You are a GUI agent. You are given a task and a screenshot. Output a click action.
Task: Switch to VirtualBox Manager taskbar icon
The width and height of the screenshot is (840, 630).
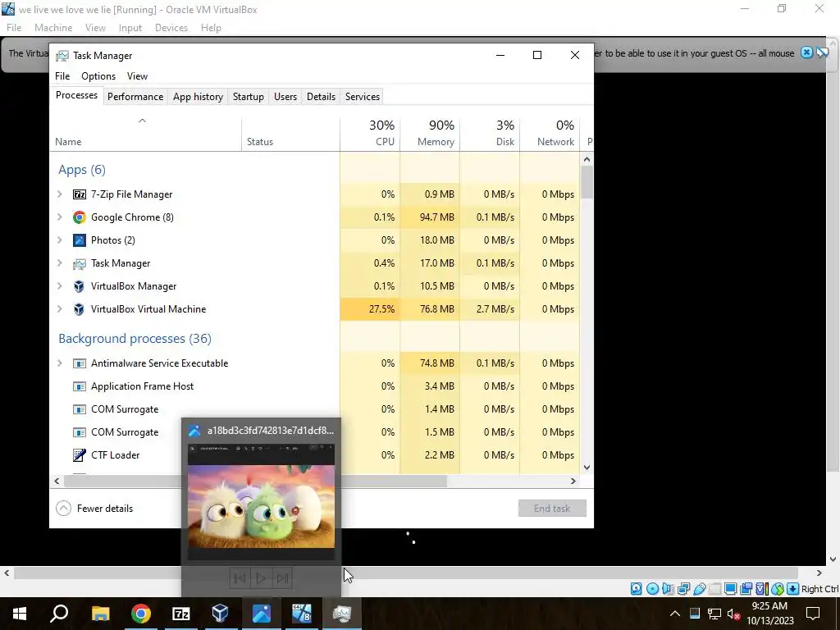(221, 614)
